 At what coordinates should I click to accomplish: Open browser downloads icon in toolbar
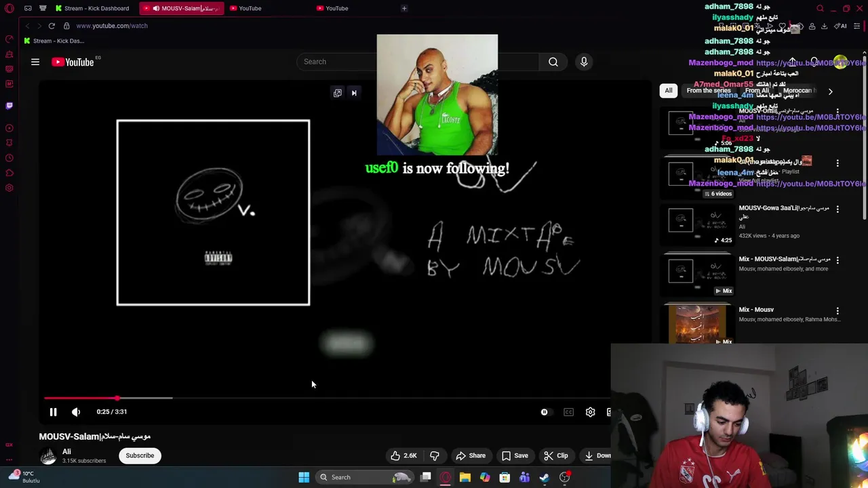pos(825,26)
